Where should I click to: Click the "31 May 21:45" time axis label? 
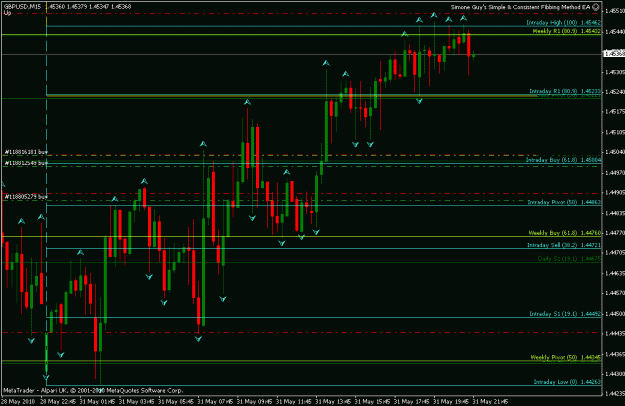click(490, 401)
